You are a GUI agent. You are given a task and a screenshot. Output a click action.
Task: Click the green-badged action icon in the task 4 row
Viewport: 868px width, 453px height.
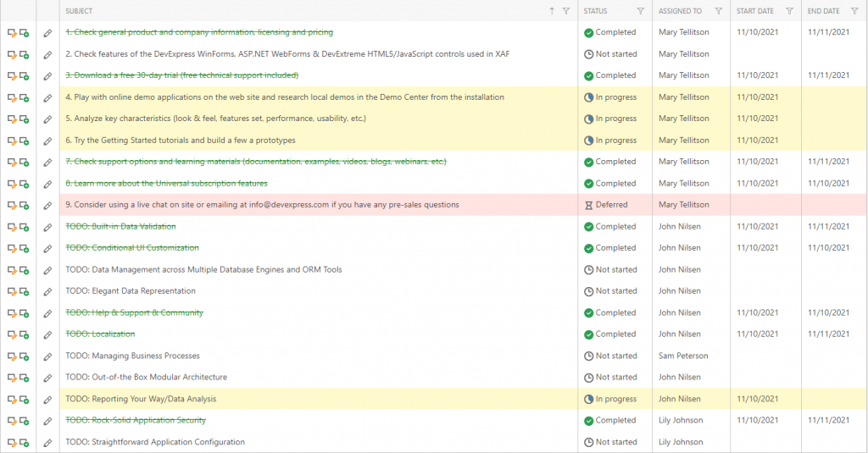pyautogui.click(x=25, y=97)
